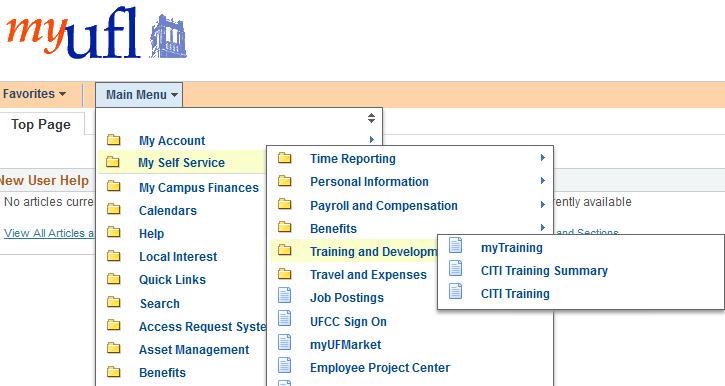Image resolution: width=725 pixels, height=386 pixels.
Task: Click the myufl logo with tower icon
Action: click(96, 33)
